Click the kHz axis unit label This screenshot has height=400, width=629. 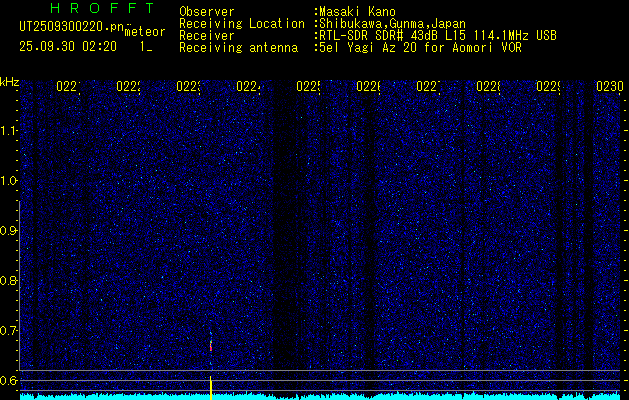pyautogui.click(x=9, y=82)
